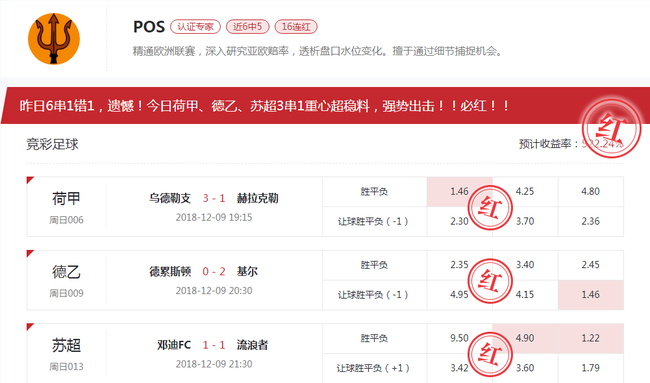
Task: Select odds 2.36 in 荷甲 handicap row
Action: (591, 221)
